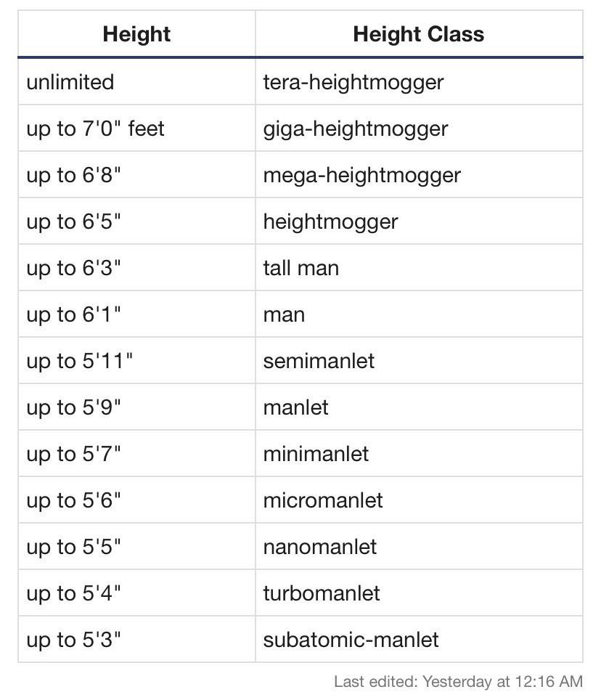Click the "Height" column header
This screenshot has width=601, height=700.
tap(136, 34)
